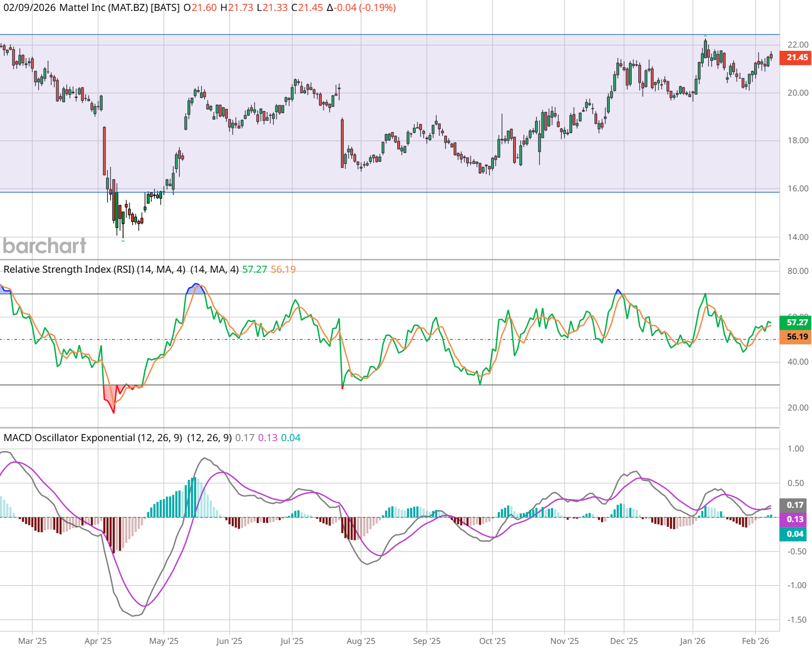Click the orange 56.19 badge on RSI axis
Screen dimensions: 812x651
[796, 337]
